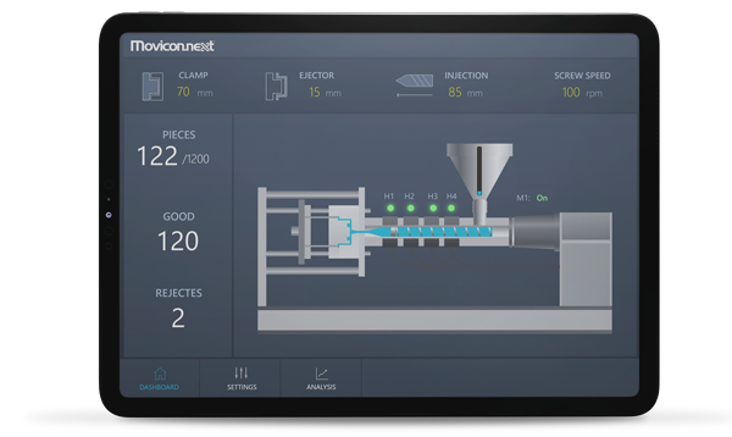Click the motor drive block graphic
Viewport: 732px width, 437px height.
click(586, 259)
